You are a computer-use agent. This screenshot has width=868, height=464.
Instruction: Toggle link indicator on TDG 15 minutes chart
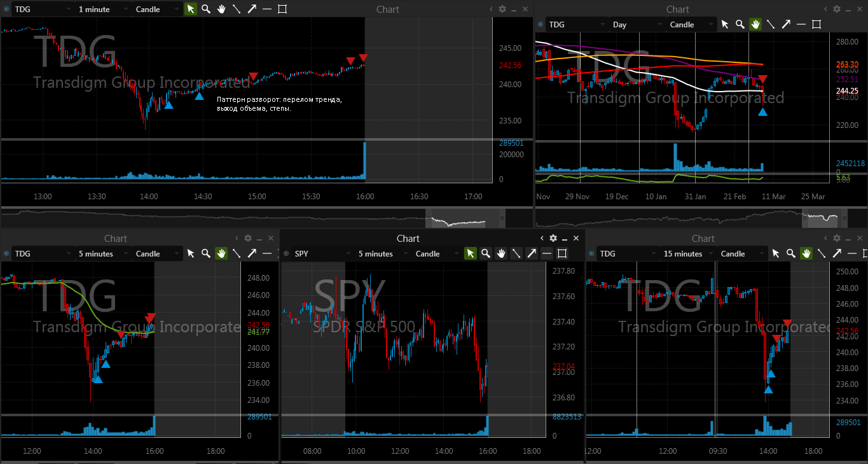[x=591, y=253]
